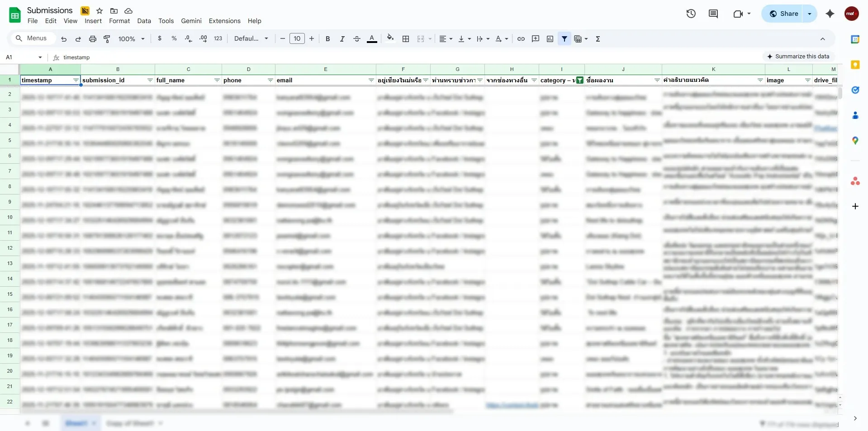Expand the Default font dropdown
The height and width of the screenshot is (431, 868).
(251, 39)
